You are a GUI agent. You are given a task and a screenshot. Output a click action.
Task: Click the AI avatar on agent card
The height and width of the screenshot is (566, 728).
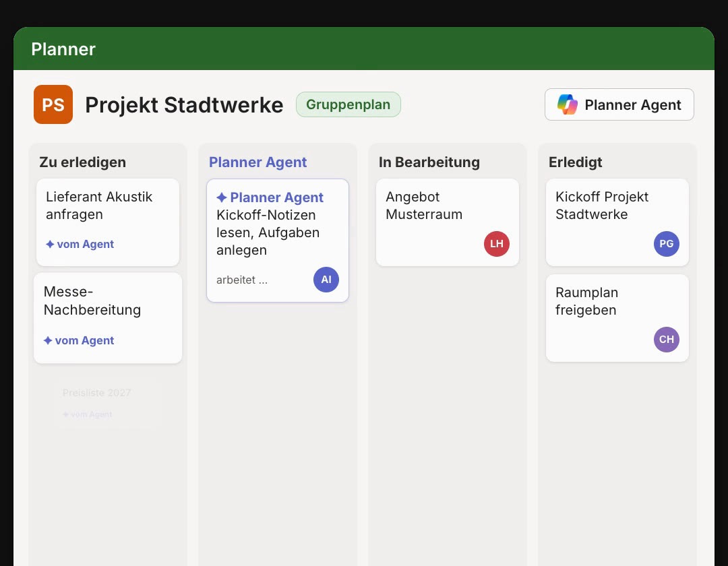[x=326, y=279]
